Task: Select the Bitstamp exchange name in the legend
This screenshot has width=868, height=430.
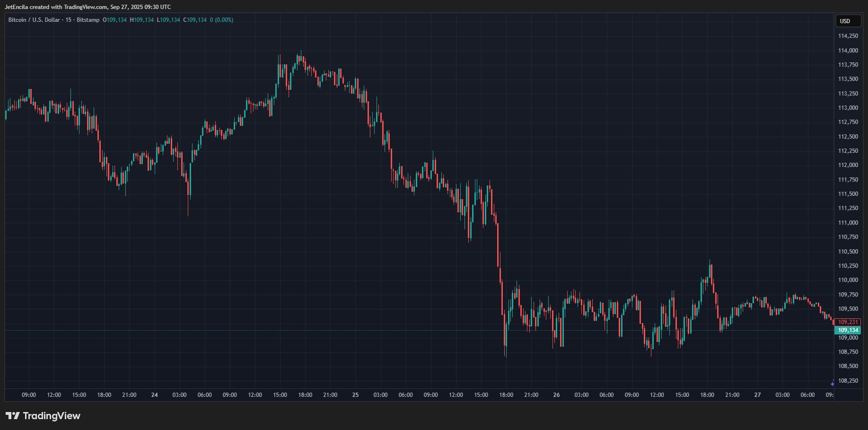Action: 88,20
